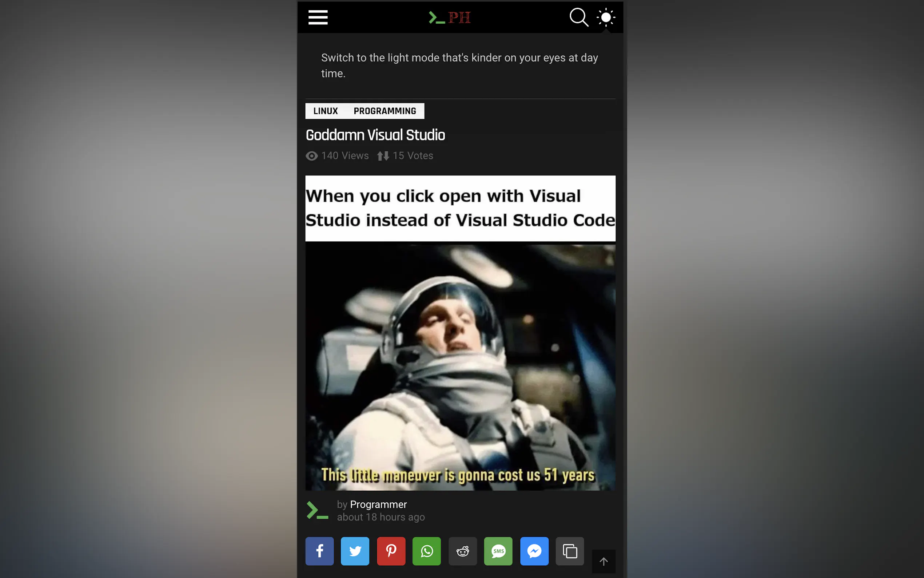Click the votes up-down arrows icon
The image size is (924, 578).
383,156
